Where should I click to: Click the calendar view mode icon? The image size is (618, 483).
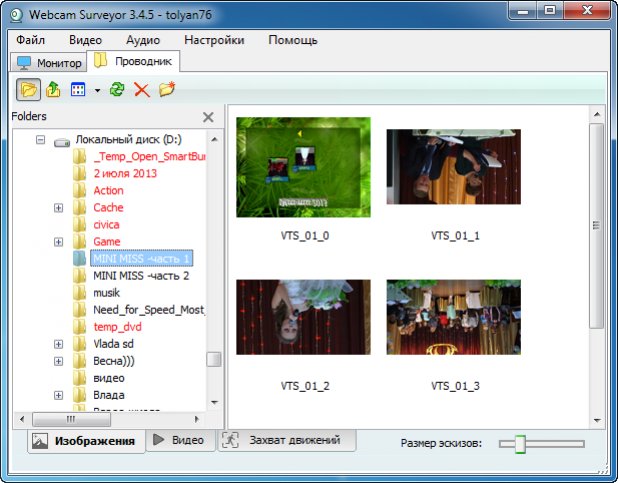coord(78,90)
